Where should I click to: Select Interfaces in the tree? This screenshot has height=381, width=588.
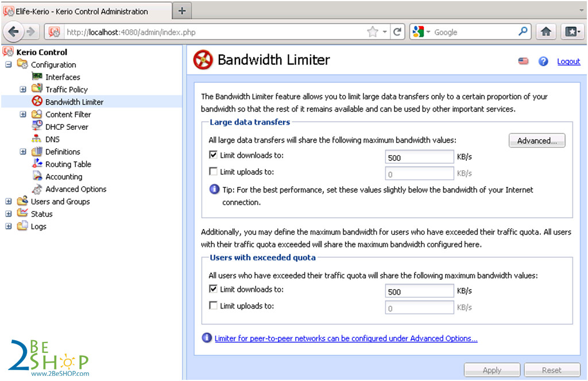coord(63,77)
